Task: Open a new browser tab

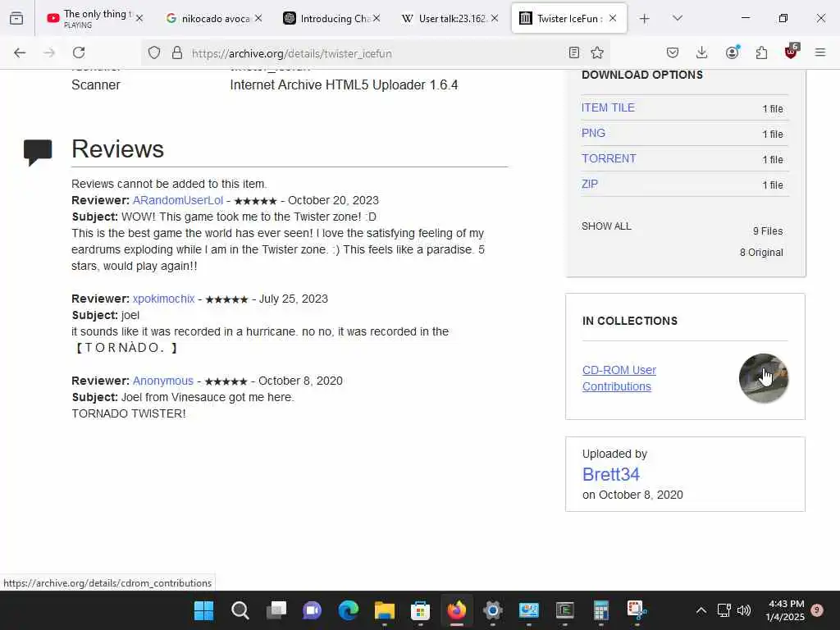Action: pos(645,19)
